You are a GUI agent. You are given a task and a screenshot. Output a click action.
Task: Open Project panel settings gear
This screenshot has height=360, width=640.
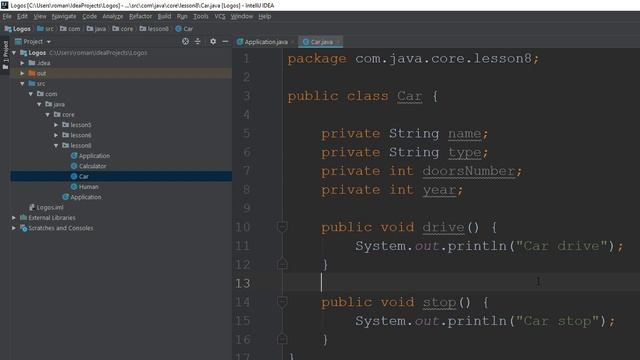(x=213, y=41)
